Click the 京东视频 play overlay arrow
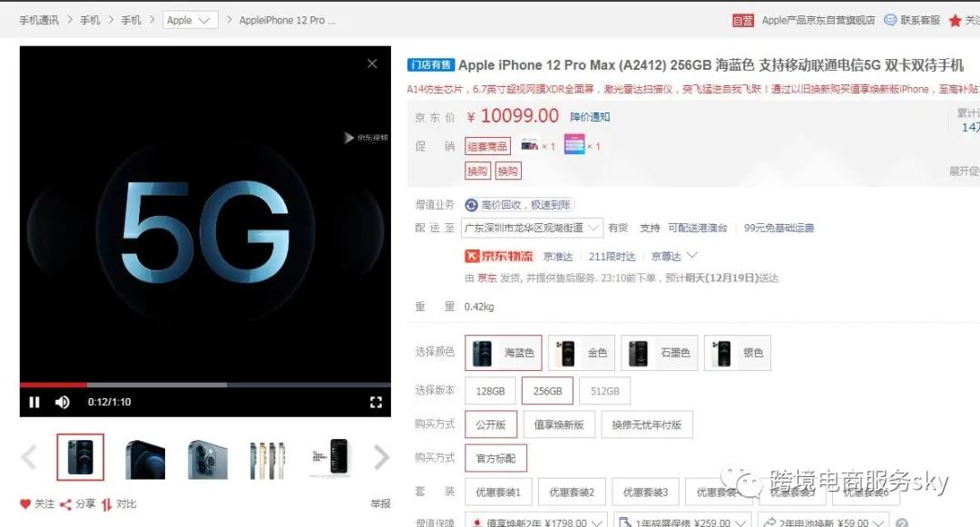This screenshot has height=527, width=980. pos(348,139)
